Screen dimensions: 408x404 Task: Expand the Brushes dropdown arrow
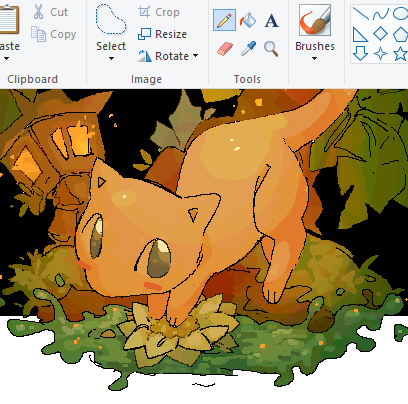coord(314,59)
